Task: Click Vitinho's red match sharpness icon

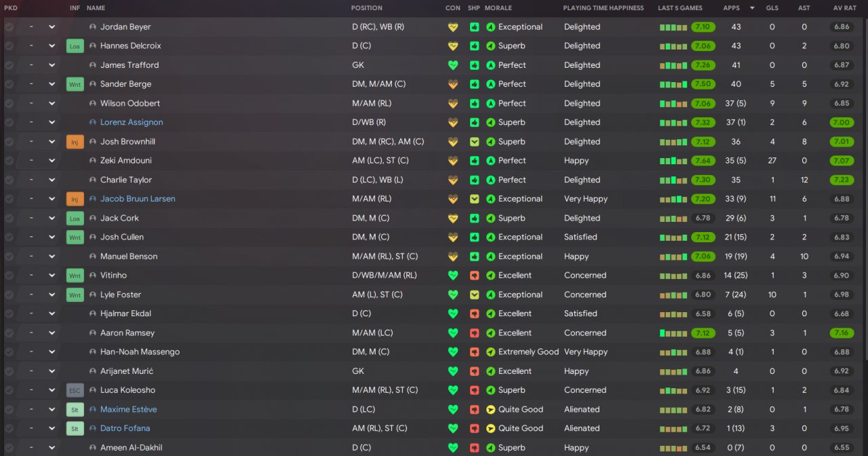Action: 474,275
